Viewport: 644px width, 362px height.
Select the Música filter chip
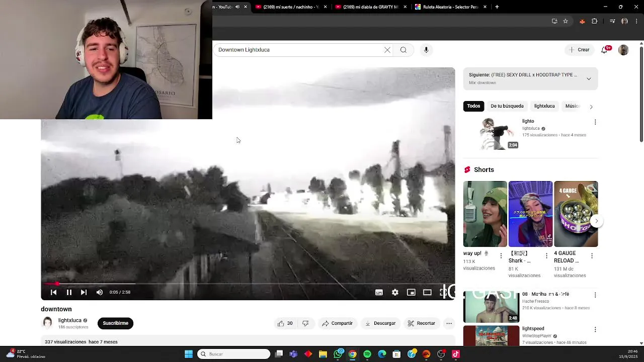click(x=572, y=106)
